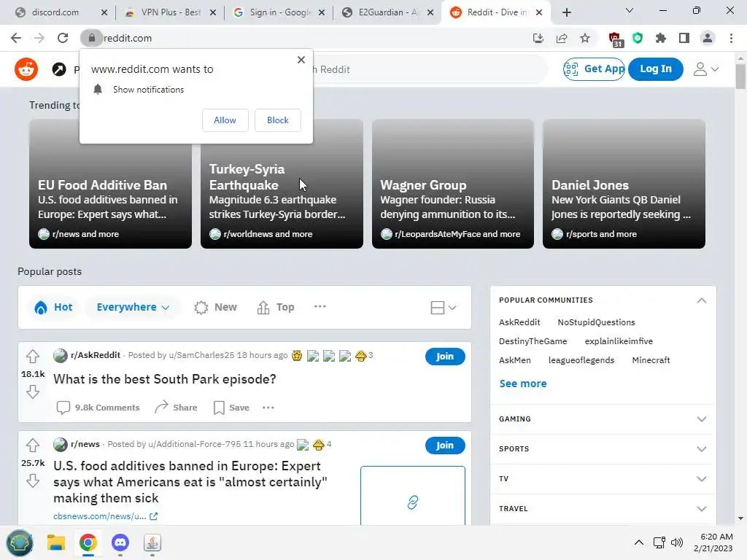
Task: Join r/news community
Action: [445, 446]
